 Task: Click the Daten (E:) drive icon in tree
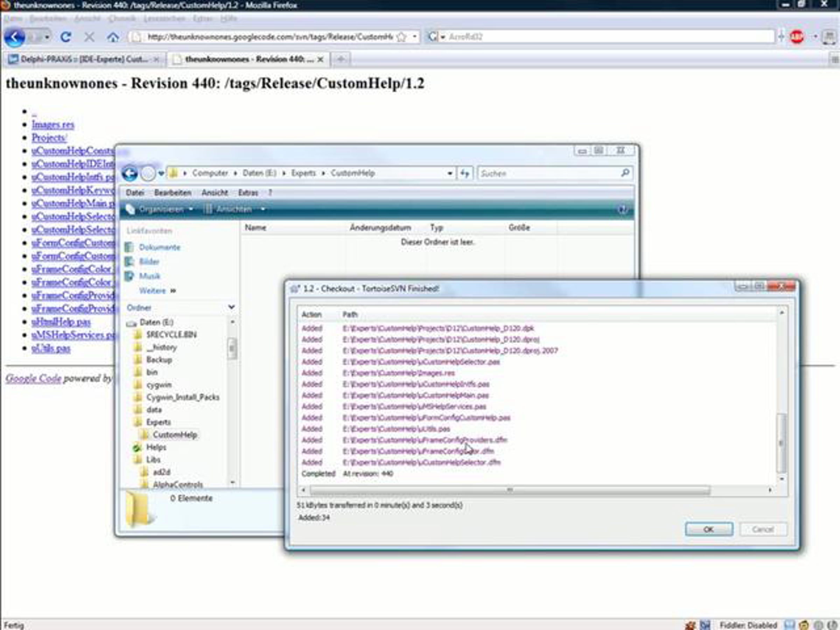[131, 323]
